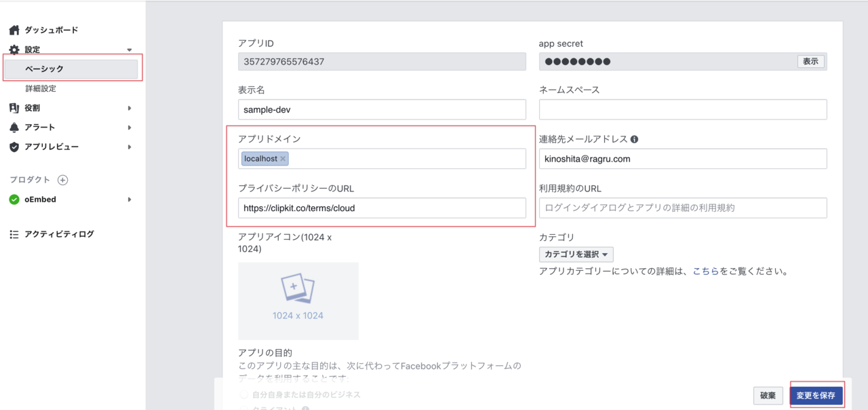The height and width of the screenshot is (410, 868).
Task: Open the カテゴリを選択 dropdown
Action: [x=576, y=255]
